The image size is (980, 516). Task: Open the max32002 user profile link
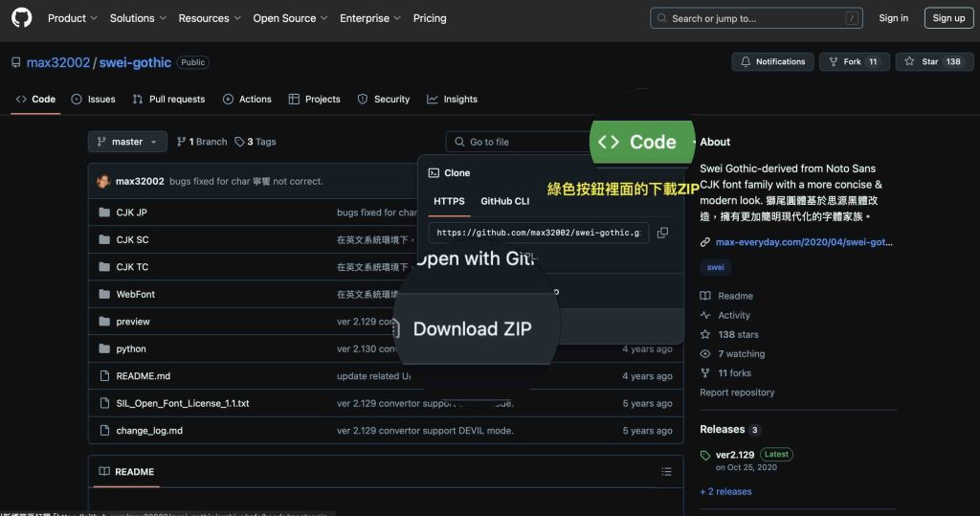point(58,62)
